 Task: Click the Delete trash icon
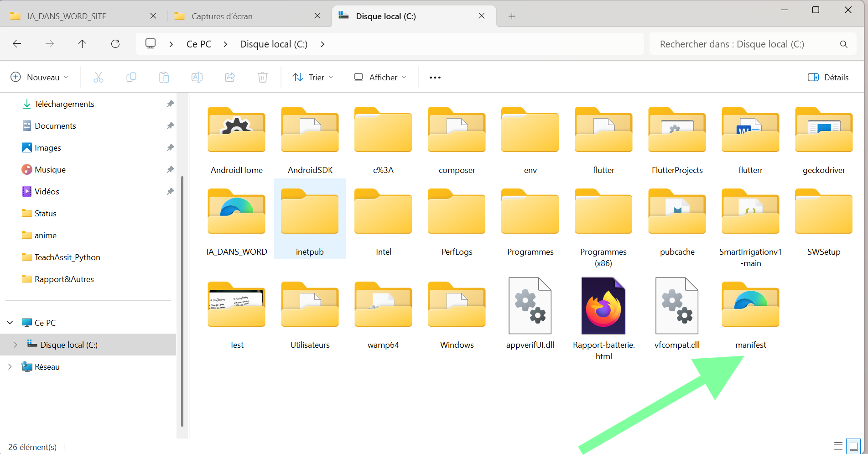(263, 77)
